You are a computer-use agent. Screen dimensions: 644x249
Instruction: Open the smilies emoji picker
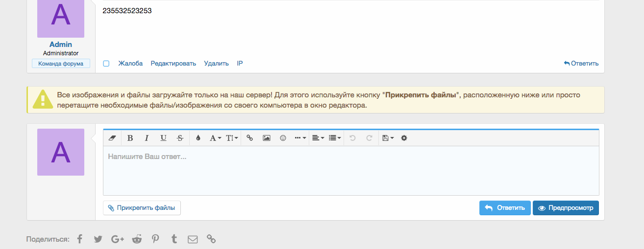point(283,138)
